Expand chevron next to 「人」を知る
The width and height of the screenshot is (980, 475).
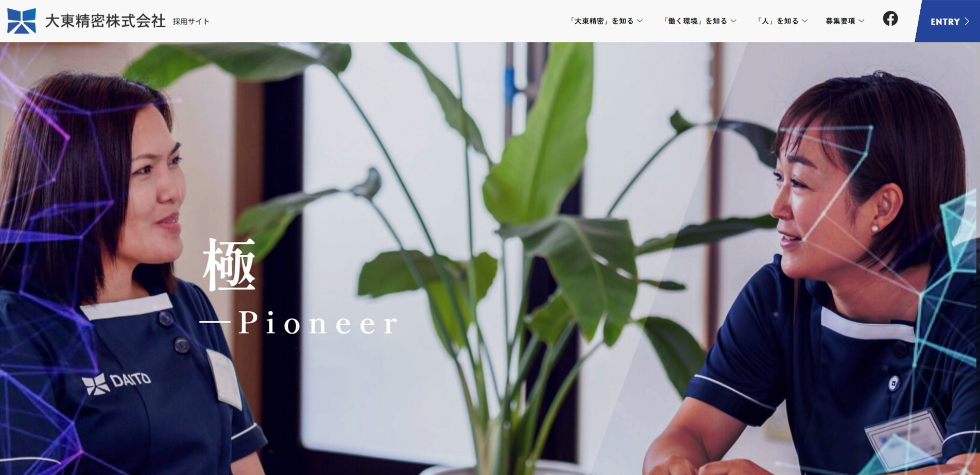(804, 21)
